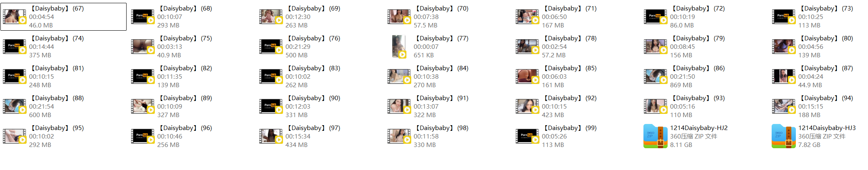The image size is (868, 170).
Task: Click the video icon for file (72)
Action: 656,17
